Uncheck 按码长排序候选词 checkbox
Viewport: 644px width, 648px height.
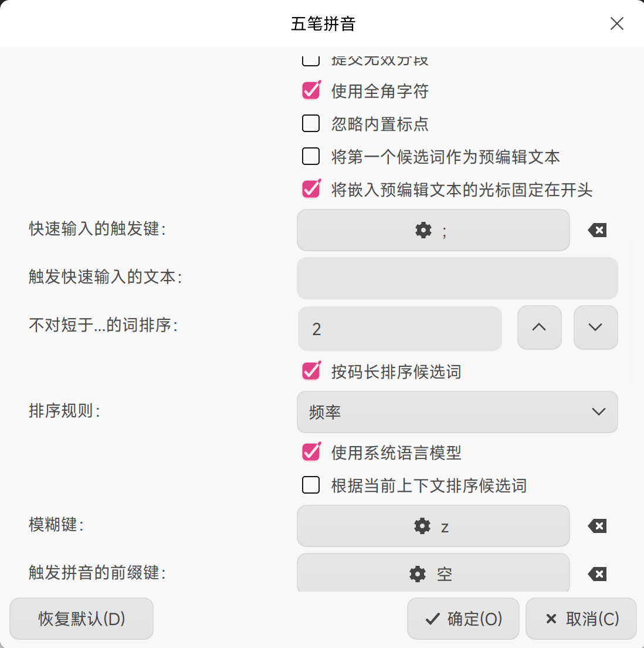311,371
